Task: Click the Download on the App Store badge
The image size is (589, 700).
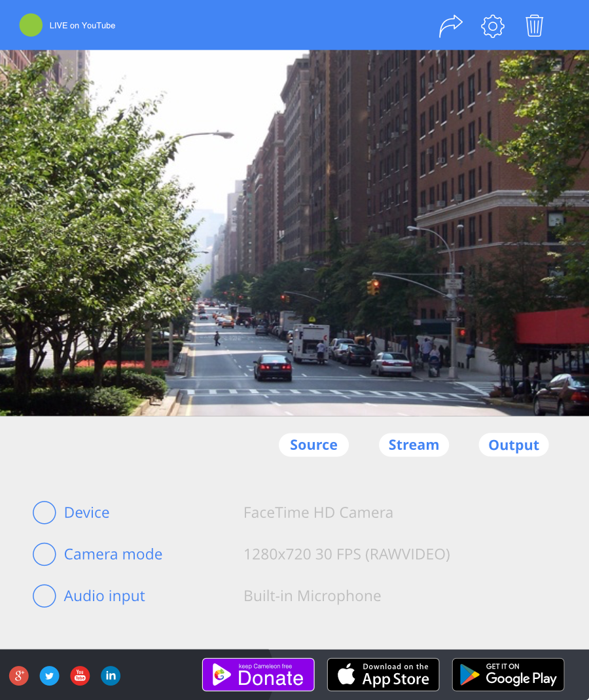Action: [x=384, y=674]
